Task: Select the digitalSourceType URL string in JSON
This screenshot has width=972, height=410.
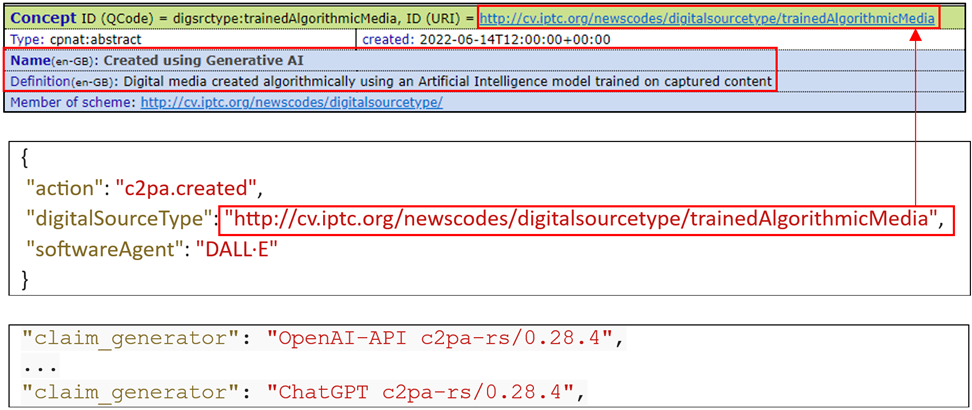Action: (580, 218)
